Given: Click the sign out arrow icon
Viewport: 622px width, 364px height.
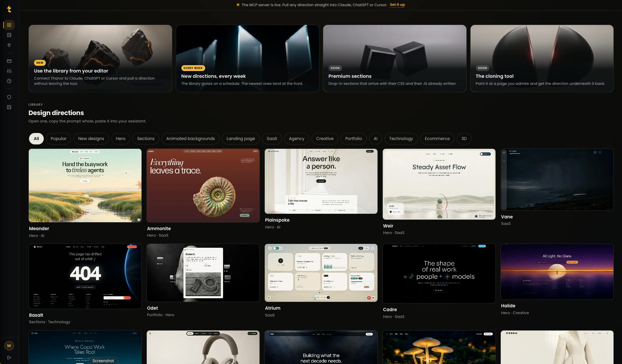Looking at the screenshot, I should (x=9, y=358).
